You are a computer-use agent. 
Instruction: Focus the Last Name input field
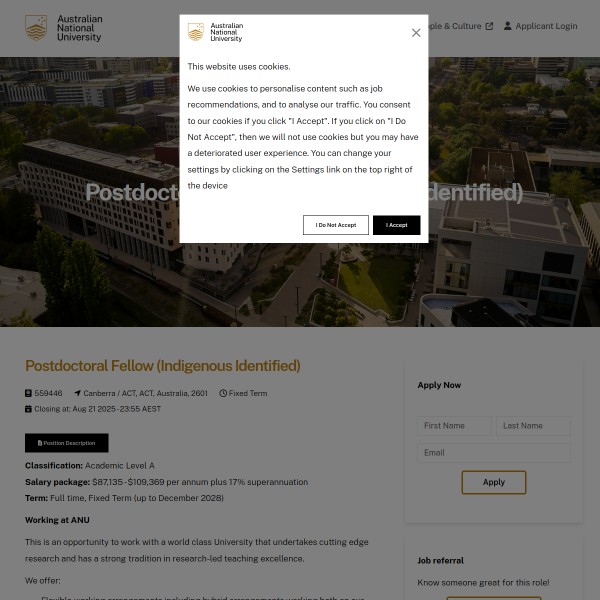point(533,426)
